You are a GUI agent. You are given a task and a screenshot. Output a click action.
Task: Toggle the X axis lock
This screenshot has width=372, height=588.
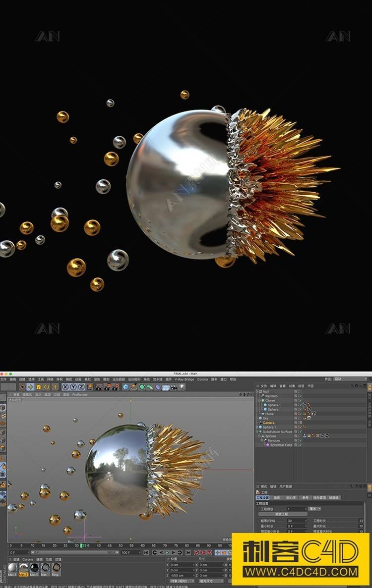pos(65,387)
